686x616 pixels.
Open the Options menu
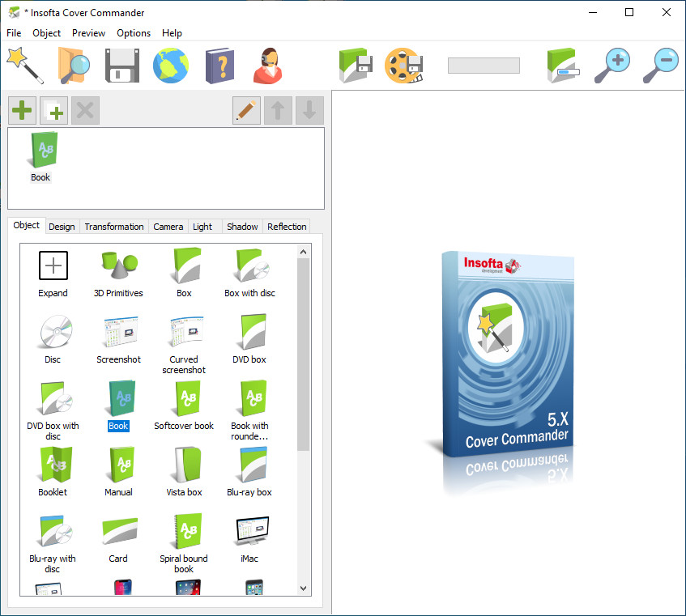point(134,33)
